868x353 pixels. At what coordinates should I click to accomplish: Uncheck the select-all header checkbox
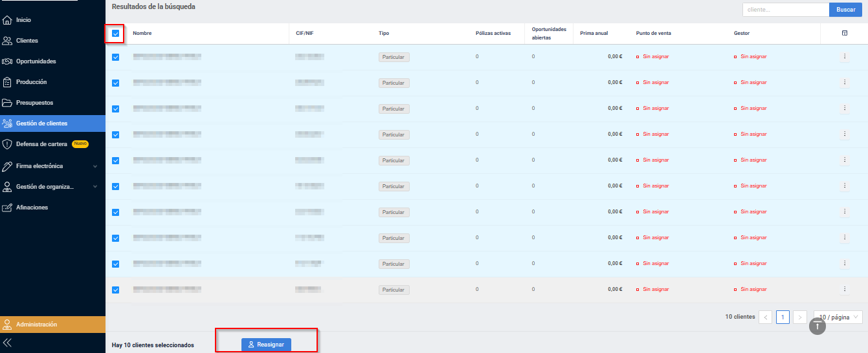click(x=116, y=33)
